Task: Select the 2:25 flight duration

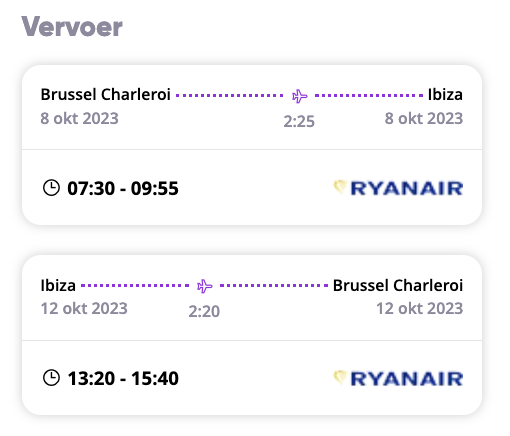Action: pos(299,121)
